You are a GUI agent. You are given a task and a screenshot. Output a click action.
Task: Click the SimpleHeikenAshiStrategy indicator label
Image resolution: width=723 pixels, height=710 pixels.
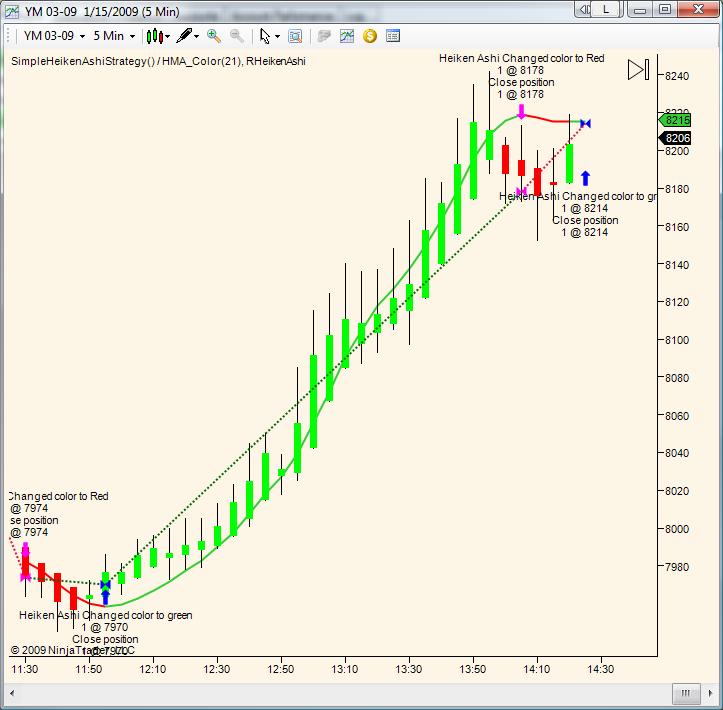coord(158,61)
